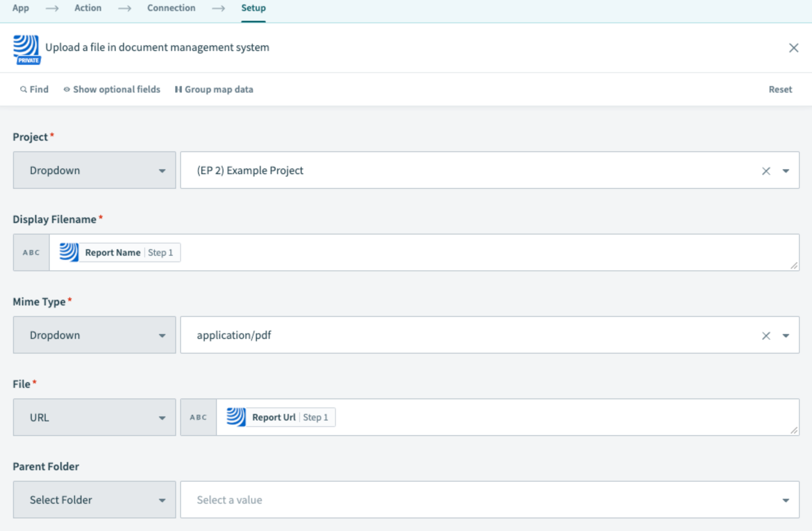The image size is (812, 531).
Task: Open the URL file source dropdown
Action: click(x=95, y=417)
